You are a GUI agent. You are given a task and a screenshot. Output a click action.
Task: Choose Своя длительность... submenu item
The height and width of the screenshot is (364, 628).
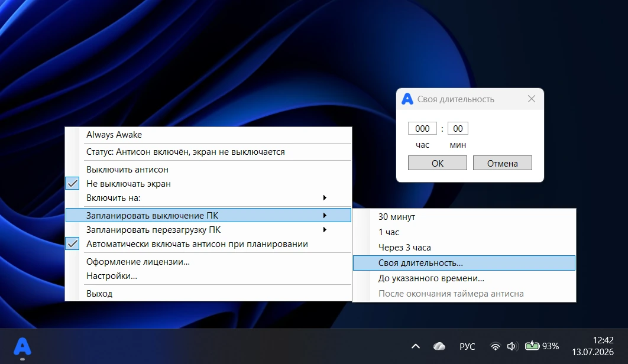tap(464, 263)
